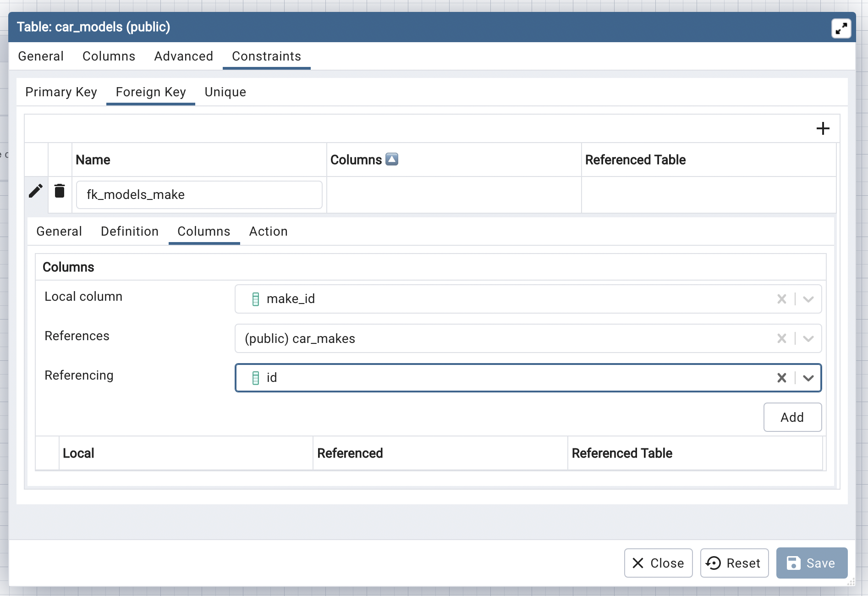Click the pencil edit icon for fk_models_make
The height and width of the screenshot is (596, 868).
(36, 191)
